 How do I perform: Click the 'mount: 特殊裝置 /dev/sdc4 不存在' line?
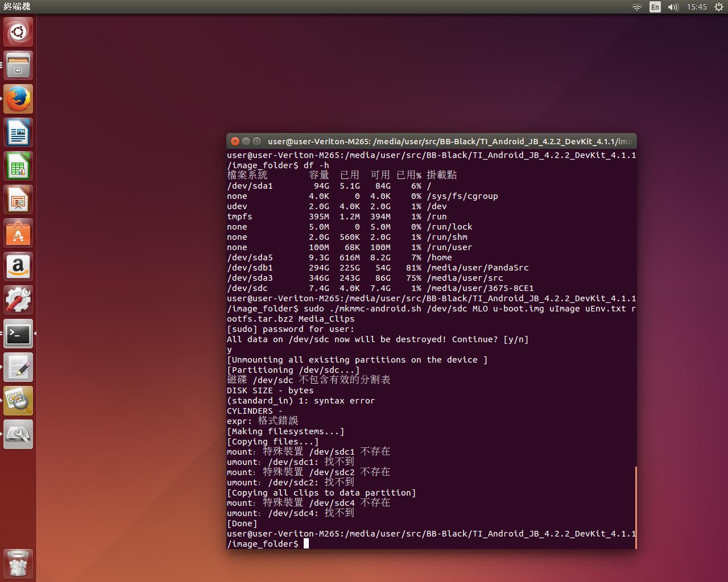309,503
